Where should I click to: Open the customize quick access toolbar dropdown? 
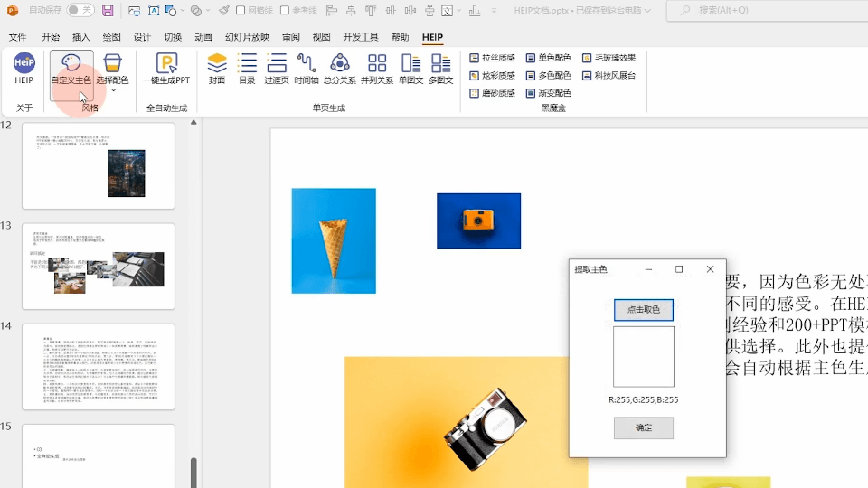[495, 11]
